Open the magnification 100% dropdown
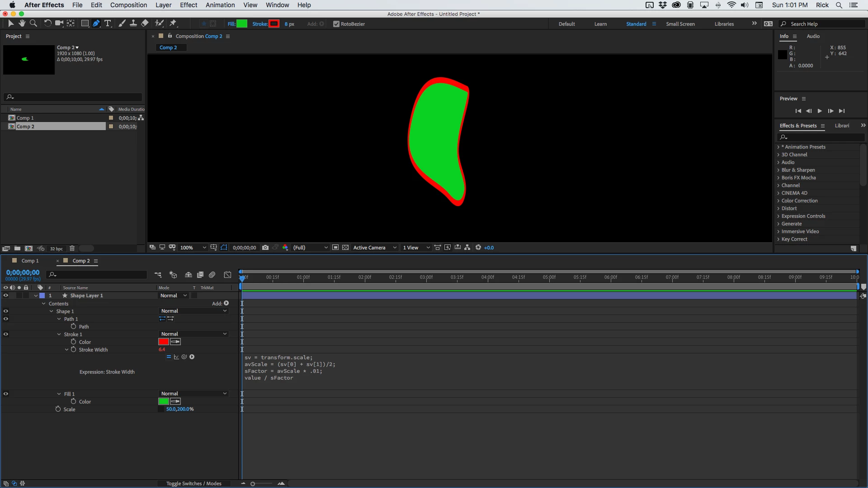 pos(193,248)
